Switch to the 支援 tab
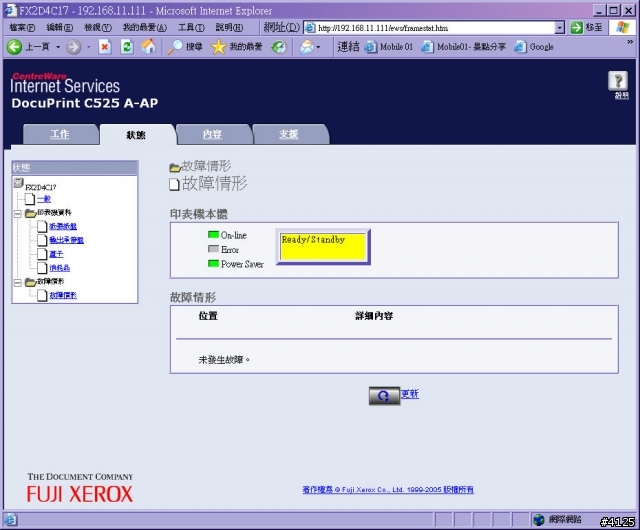This screenshot has height=530, width=640. pos(289,134)
